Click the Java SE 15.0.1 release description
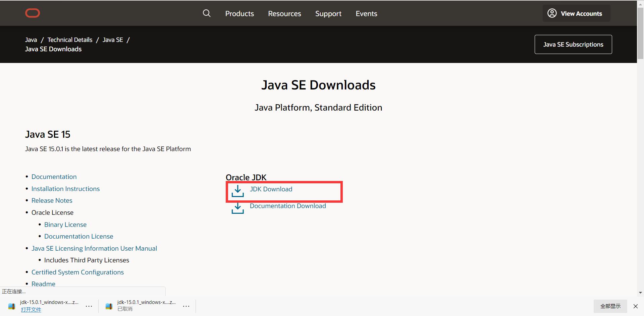 pyautogui.click(x=108, y=149)
